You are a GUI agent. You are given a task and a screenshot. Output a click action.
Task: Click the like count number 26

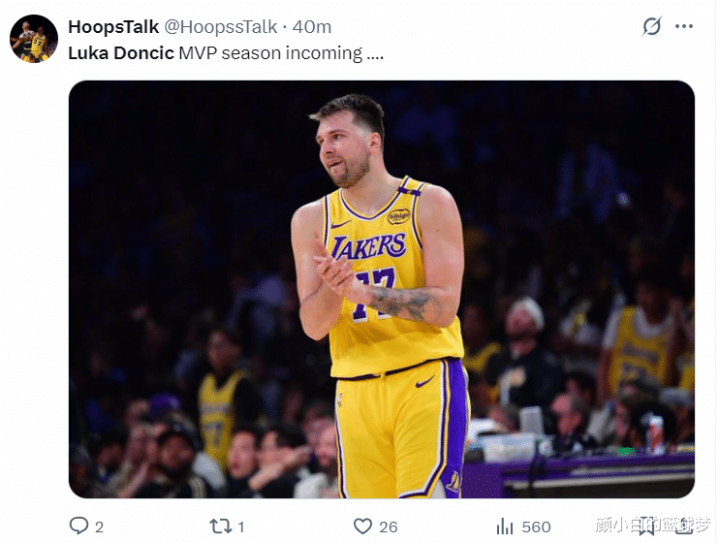pos(388,526)
